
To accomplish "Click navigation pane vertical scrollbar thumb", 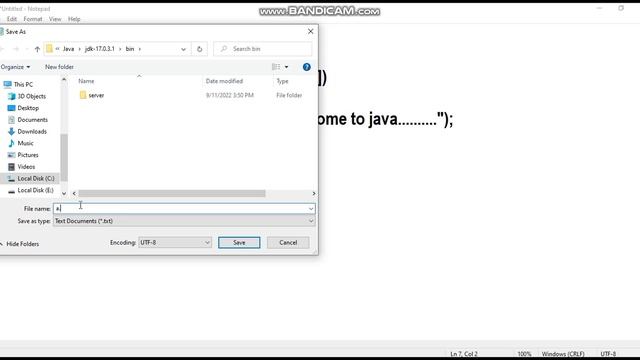I will [64, 157].
